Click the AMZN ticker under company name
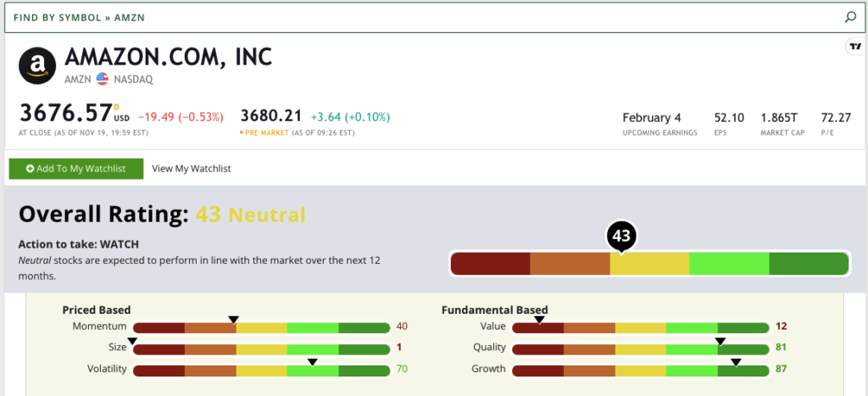 pyautogui.click(x=77, y=80)
